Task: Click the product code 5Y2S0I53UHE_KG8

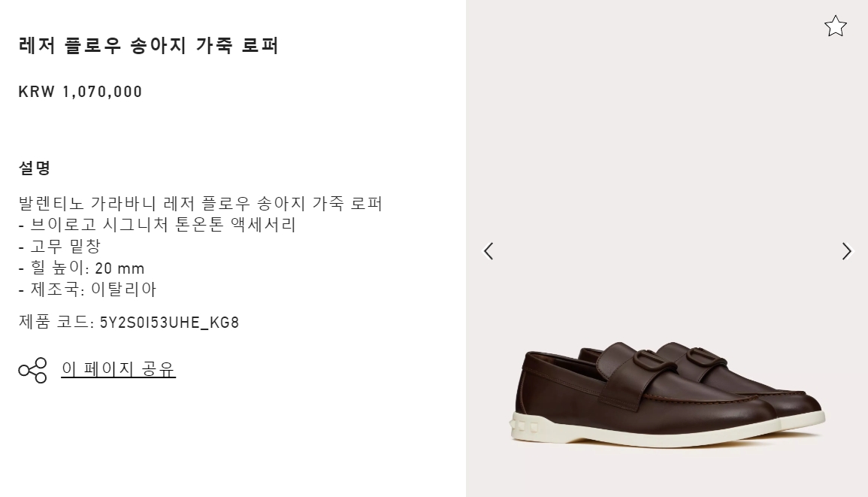Action: click(x=169, y=323)
